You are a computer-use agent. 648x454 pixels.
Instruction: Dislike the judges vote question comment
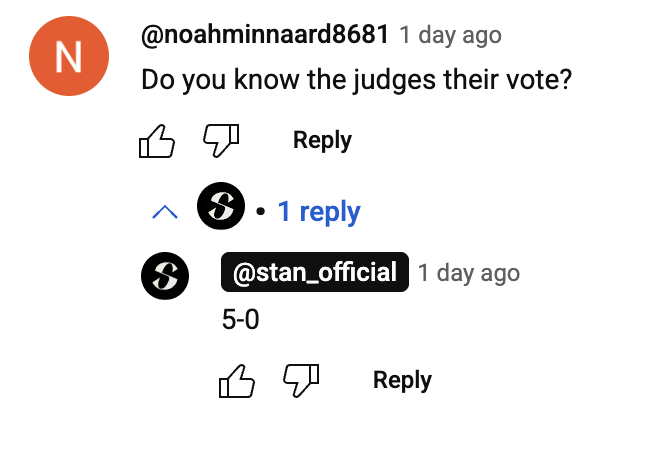pyautogui.click(x=221, y=141)
